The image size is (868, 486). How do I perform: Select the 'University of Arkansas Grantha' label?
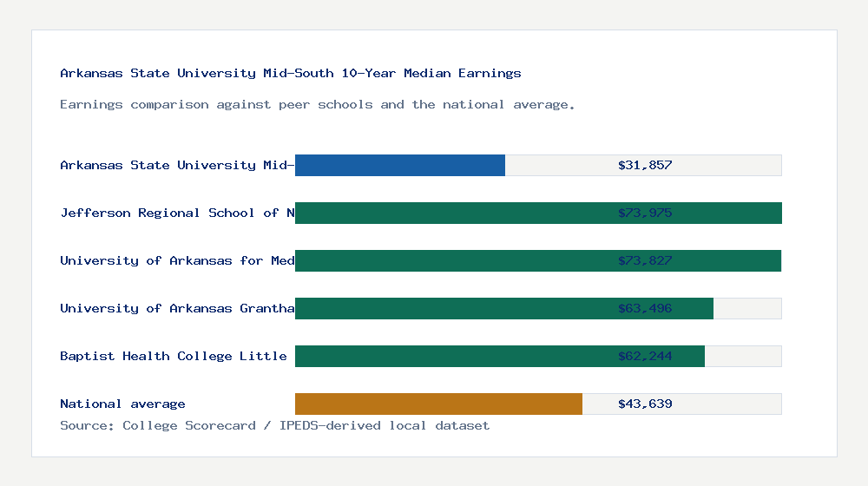tap(177, 308)
